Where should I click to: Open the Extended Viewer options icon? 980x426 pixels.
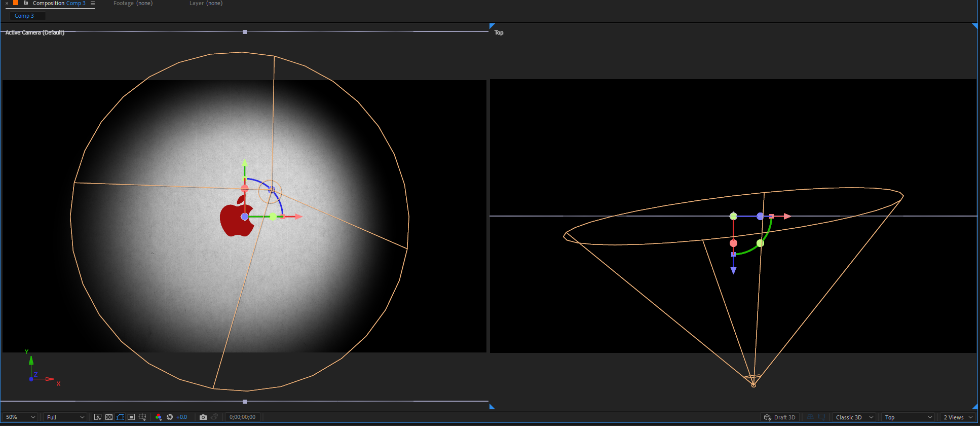pyautogui.click(x=821, y=417)
